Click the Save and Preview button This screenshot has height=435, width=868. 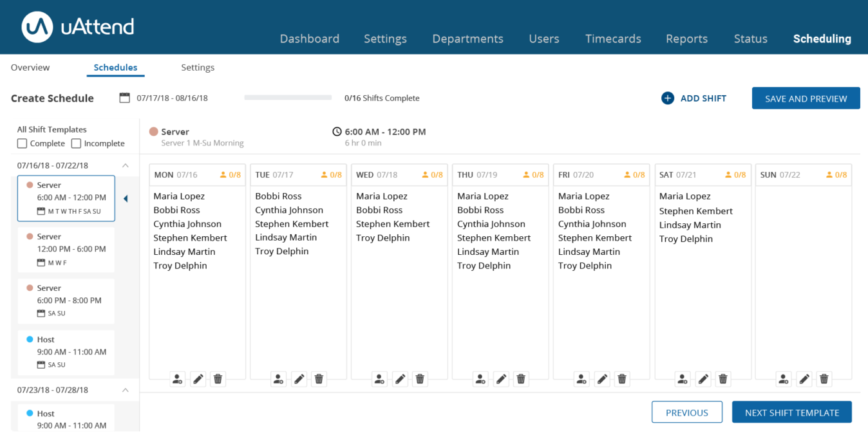pos(806,98)
